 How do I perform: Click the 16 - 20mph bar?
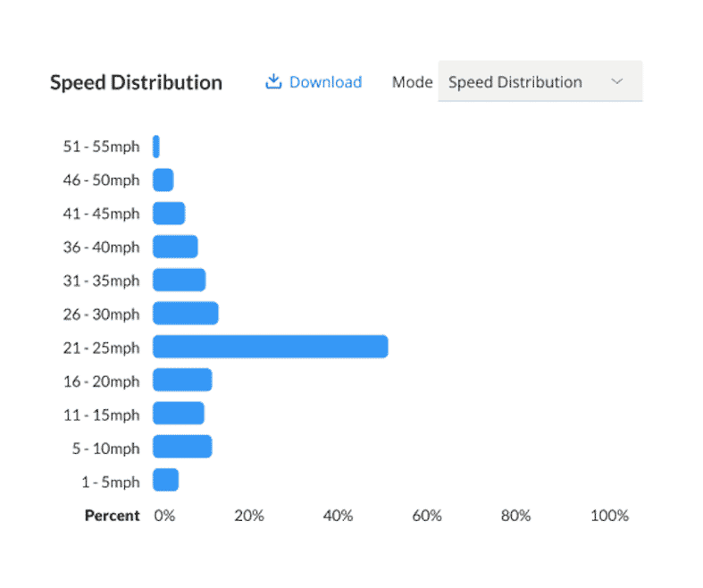coord(182,381)
